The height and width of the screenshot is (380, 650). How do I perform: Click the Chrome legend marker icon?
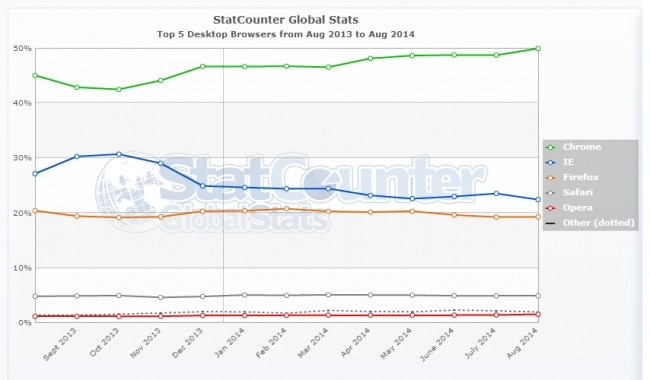coord(551,147)
